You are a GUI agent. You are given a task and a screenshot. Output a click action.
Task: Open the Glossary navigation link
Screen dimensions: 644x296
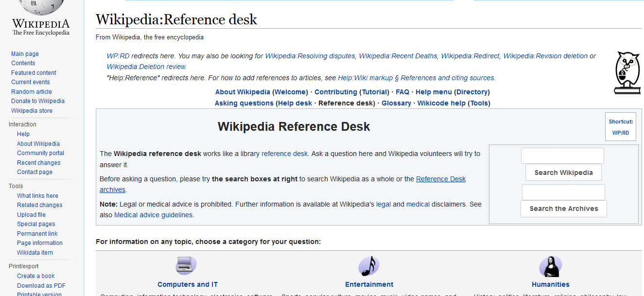click(396, 103)
